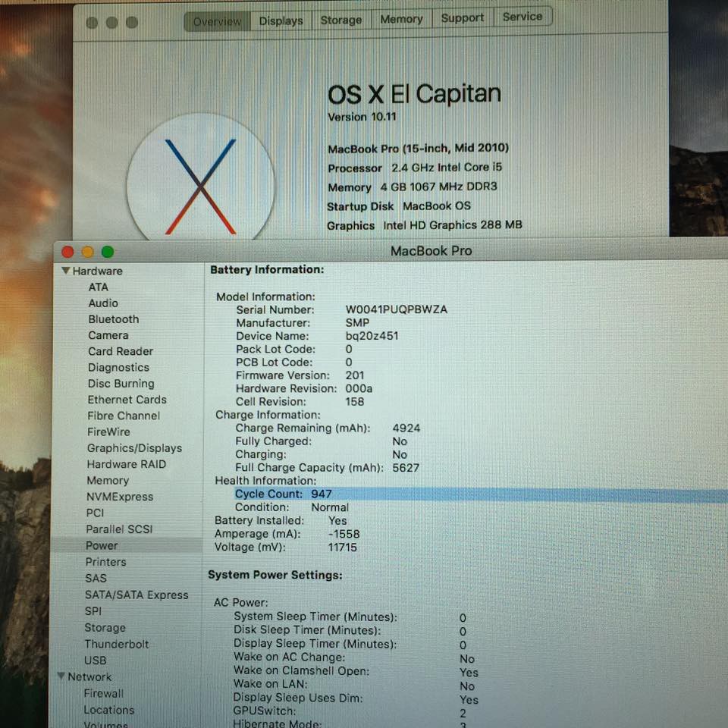The image size is (728, 728).
Task: Click MacBook Pro (15-inch, Mid 2010) text
Action: click(419, 149)
